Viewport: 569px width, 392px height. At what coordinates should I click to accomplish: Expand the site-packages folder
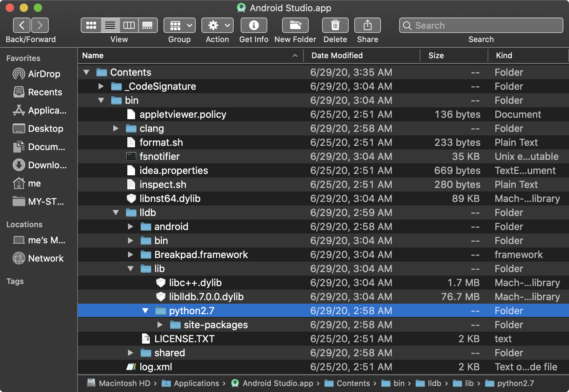click(x=160, y=325)
